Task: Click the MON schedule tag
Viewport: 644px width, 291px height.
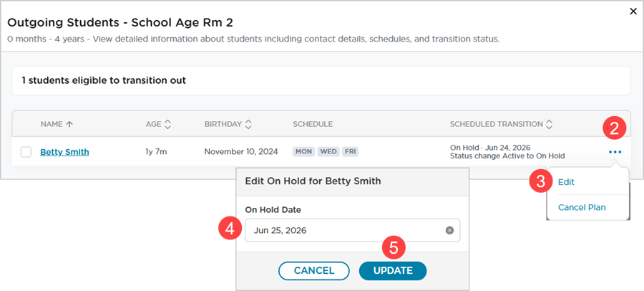Action: pyautogui.click(x=303, y=152)
